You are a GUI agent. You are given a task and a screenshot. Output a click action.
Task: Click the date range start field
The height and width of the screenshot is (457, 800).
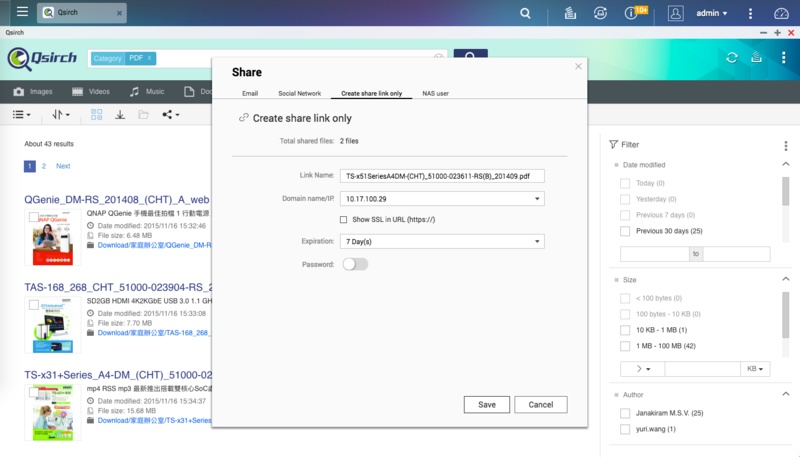point(655,254)
